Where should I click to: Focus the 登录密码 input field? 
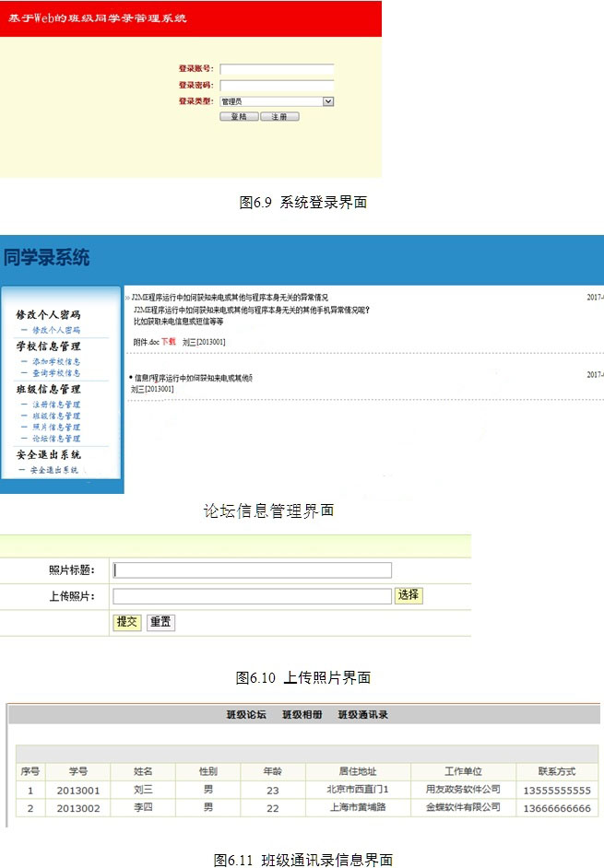point(277,85)
